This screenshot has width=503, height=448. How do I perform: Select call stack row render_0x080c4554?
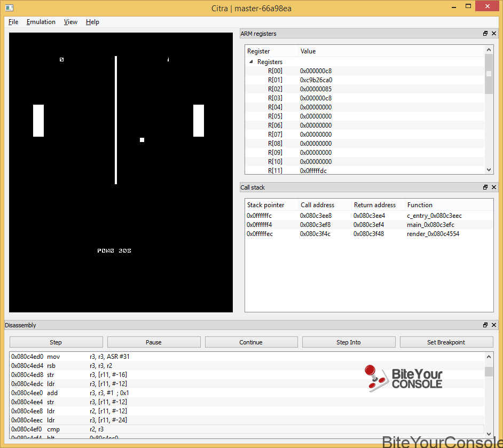point(369,234)
